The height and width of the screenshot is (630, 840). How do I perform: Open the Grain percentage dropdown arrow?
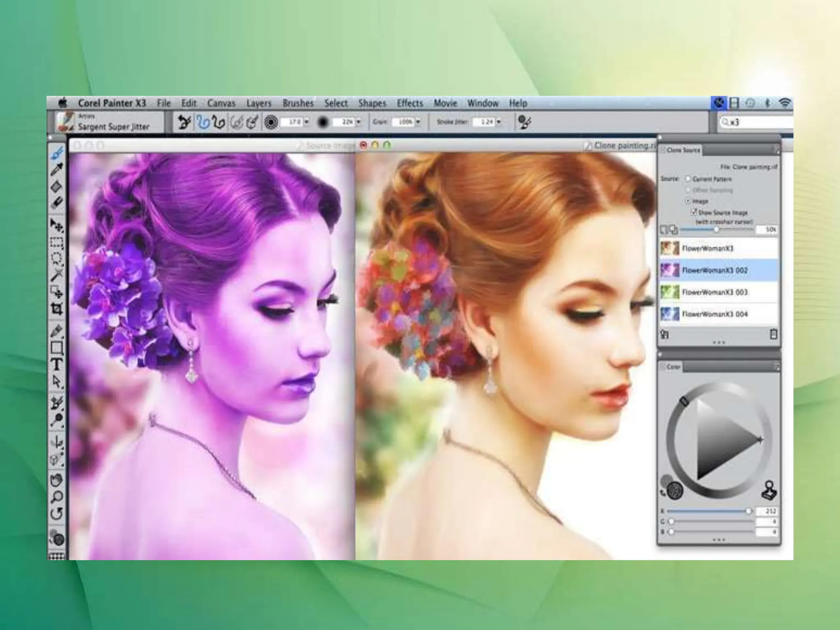[418, 122]
